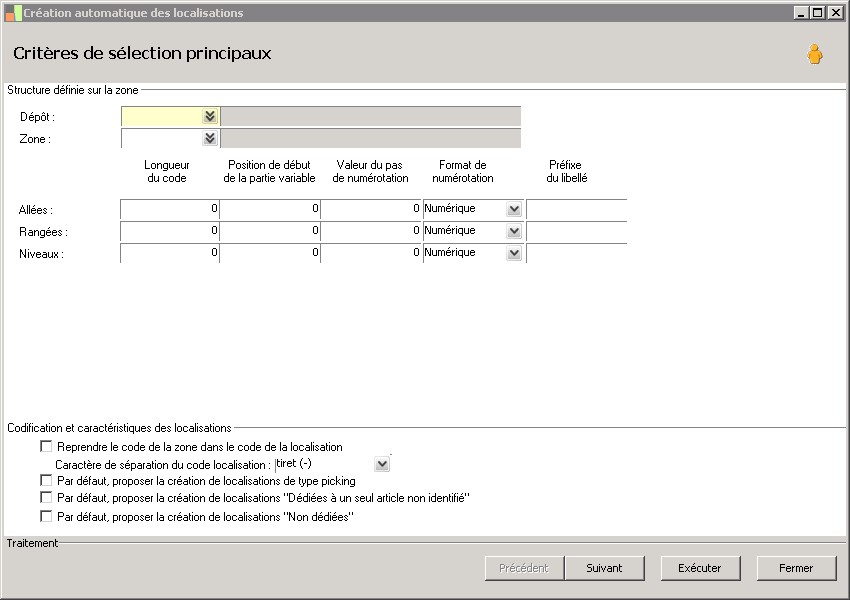Screen dimensions: 850x600
Task: Open the Zone lookup chevron icon
Action: [x=210, y=139]
